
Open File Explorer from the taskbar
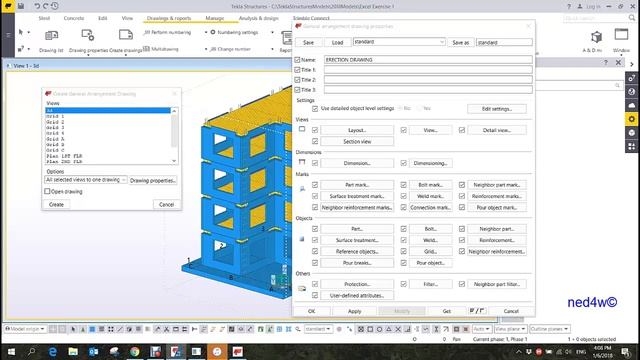[73, 351]
